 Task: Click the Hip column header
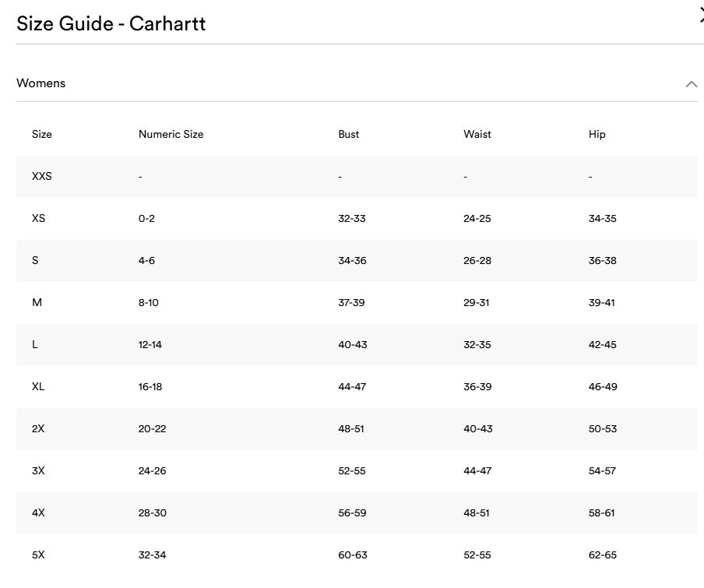tap(597, 134)
